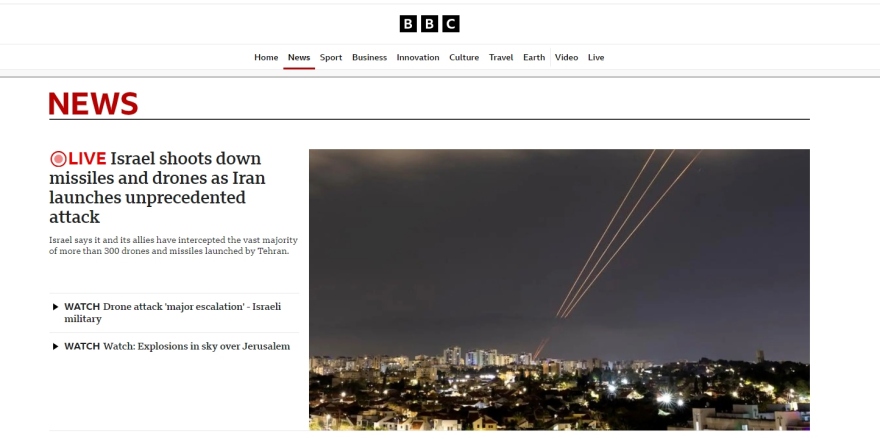Click play triangle beside Explosions in sky video

click(x=56, y=346)
